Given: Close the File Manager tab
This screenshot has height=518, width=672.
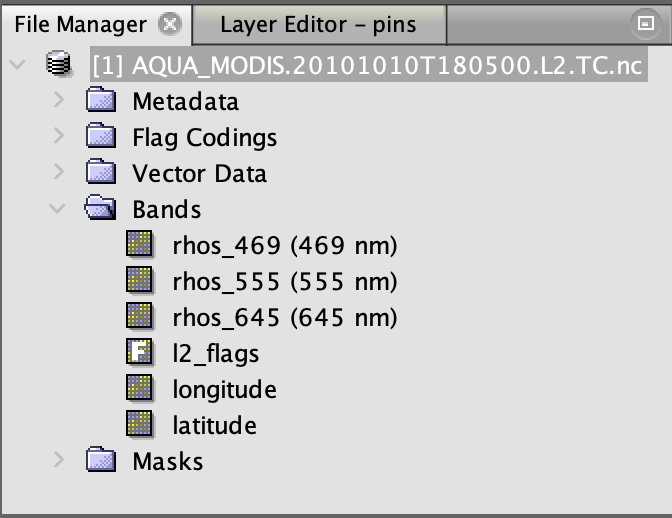Looking at the screenshot, I should (171, 24).
